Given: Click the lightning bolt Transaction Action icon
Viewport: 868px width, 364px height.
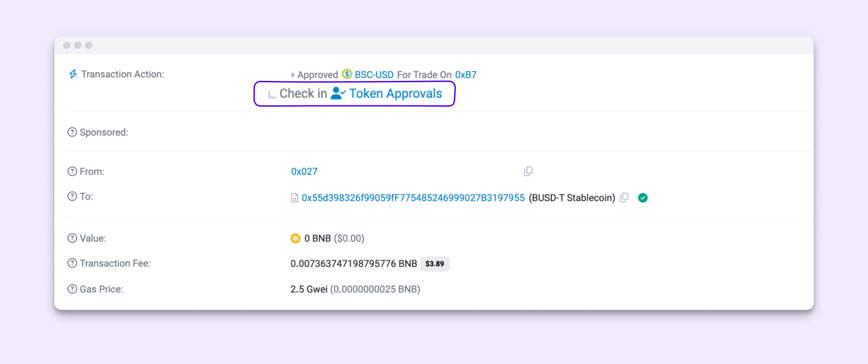Looking at the screenshot, I should (73, 74).
